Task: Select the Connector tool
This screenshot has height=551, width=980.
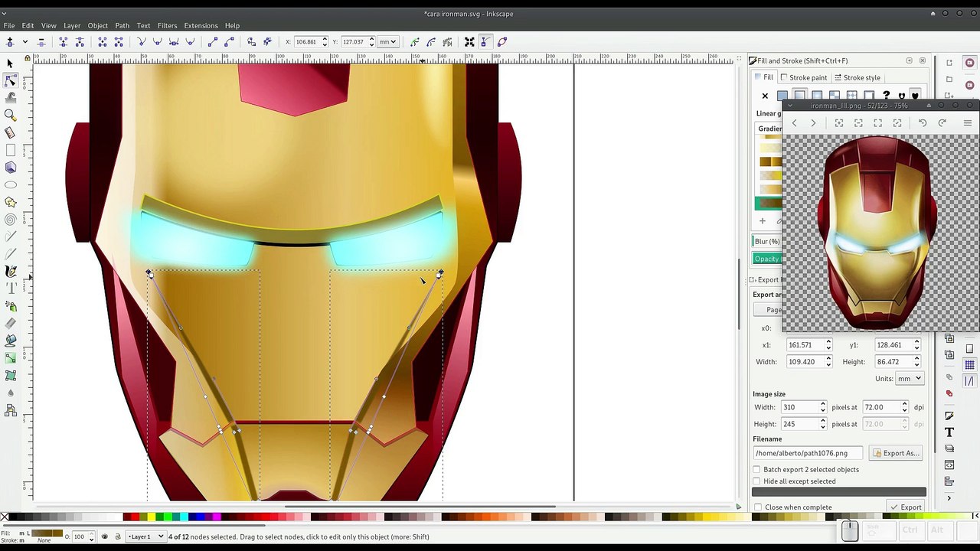Action: (10, 411)
